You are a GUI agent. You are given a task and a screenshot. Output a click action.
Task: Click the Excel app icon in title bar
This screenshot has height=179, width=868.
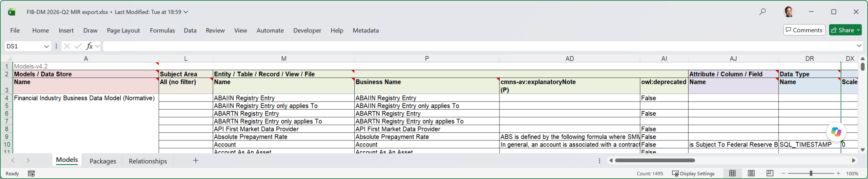(12, 12)
